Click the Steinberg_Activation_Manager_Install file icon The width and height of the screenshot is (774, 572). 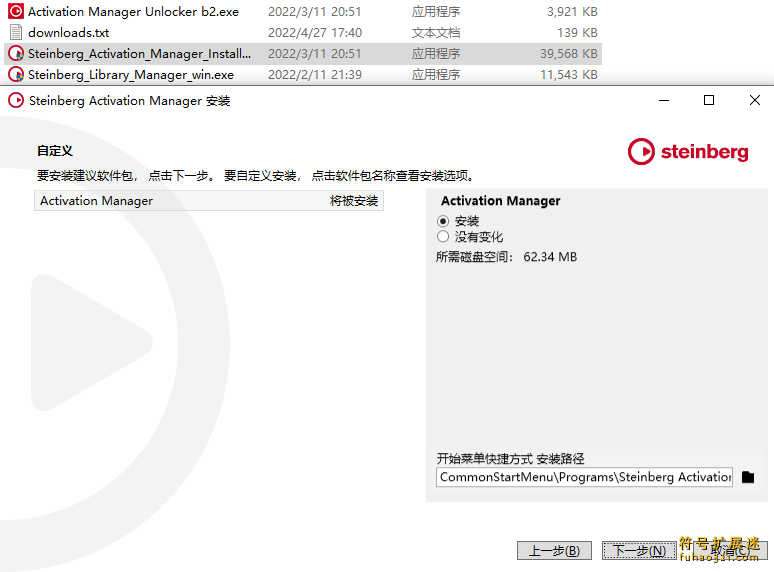pos(16,53)
